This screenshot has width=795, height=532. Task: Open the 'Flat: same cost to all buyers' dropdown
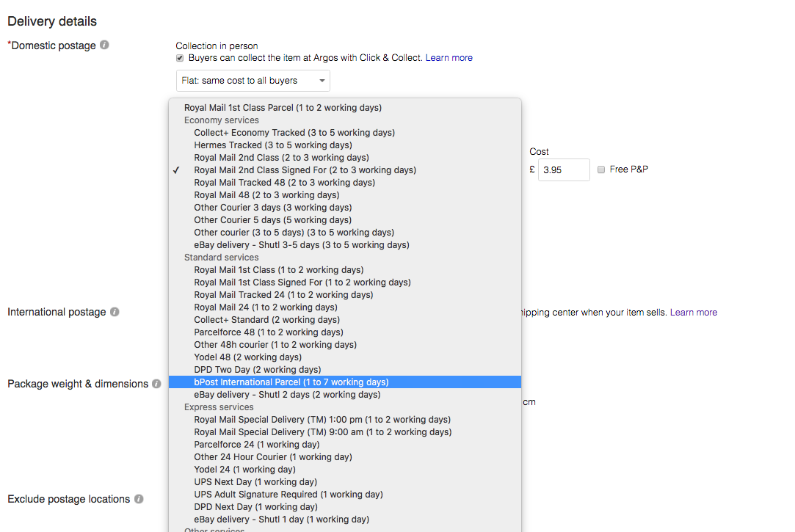[253, 81]
